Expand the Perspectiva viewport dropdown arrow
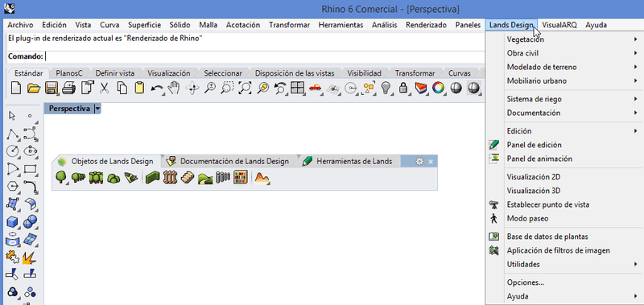 (x=97, y=109)
